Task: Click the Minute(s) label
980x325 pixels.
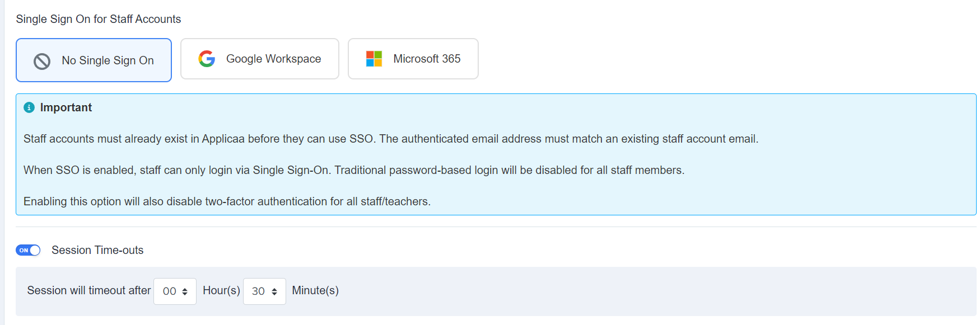Action: tap(315, 290)
